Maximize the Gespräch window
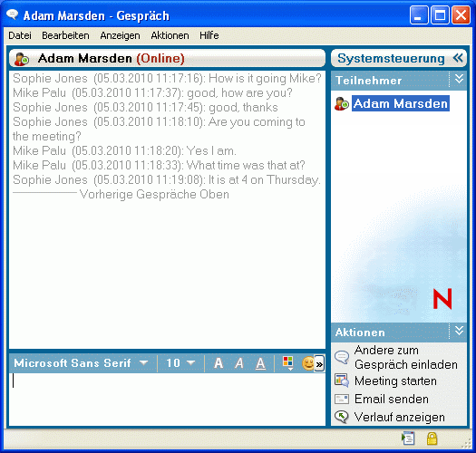This screenshot has width=476, height=453. 440,14
